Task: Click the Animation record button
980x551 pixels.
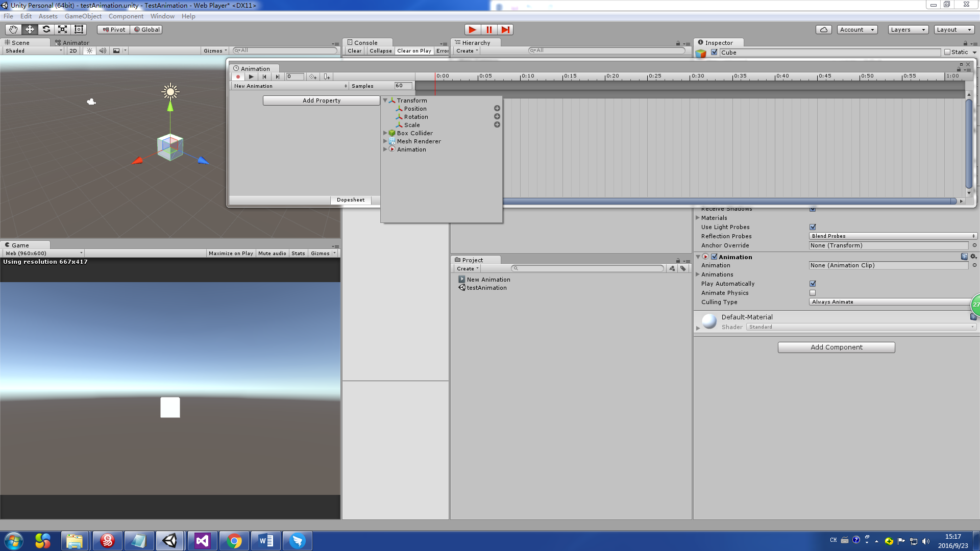Action: pyautogui.click(x=238, y=77)
